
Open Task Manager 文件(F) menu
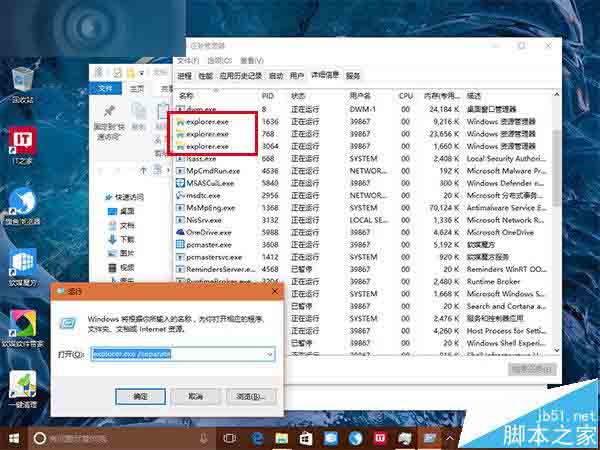(x=188, y=60)
